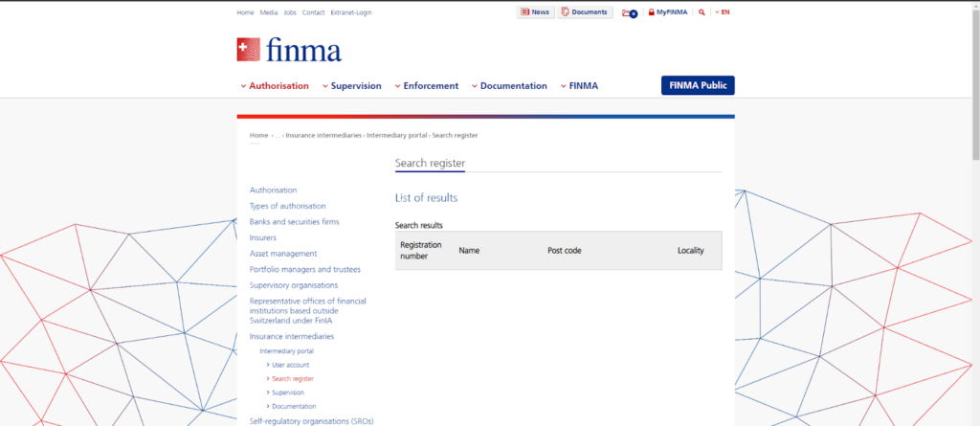Select Types of authorisation sidebar item

[287, 206]
